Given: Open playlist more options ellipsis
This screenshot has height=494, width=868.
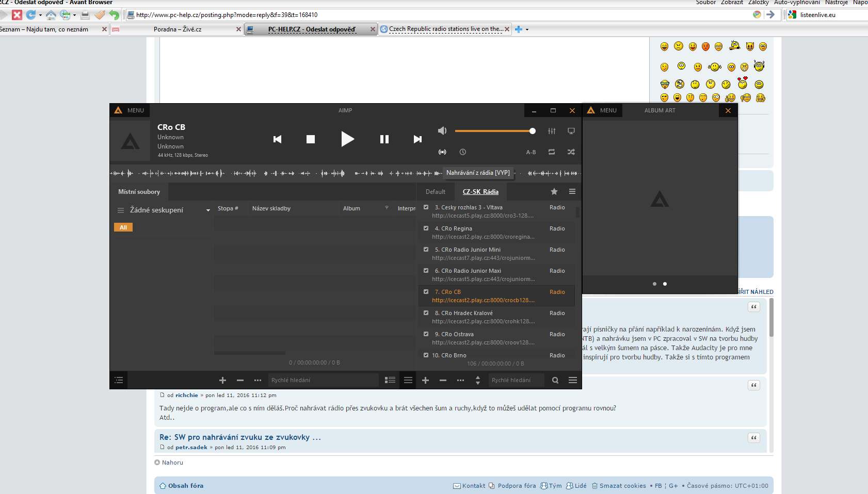Looking at the screenshot, I should click(x=460, y=380).
